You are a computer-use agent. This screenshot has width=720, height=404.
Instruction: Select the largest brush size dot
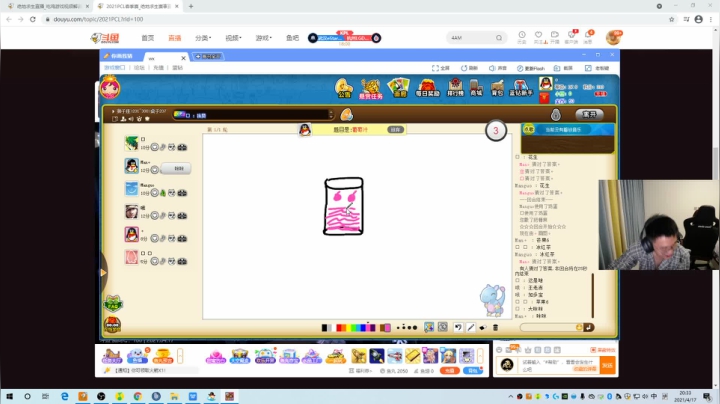(x=415, y=327)
